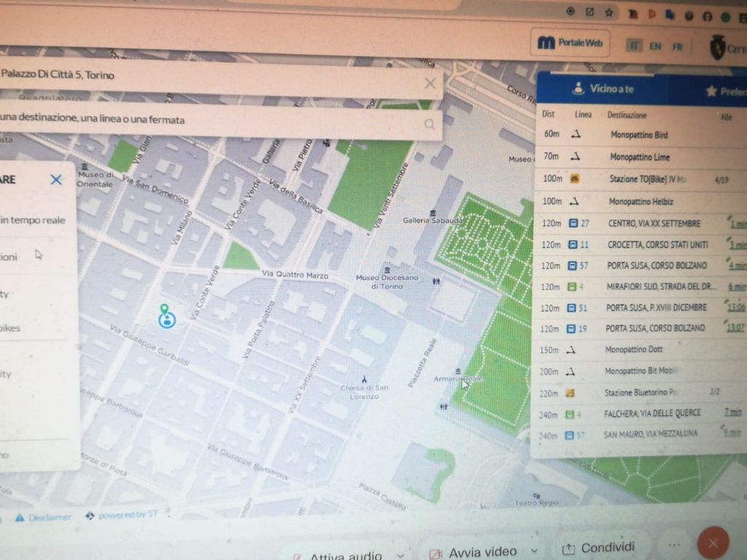Switch to the Preferiti tab
Image resolution: width=747 pixels, height=560 pixels.
[726, 91]
